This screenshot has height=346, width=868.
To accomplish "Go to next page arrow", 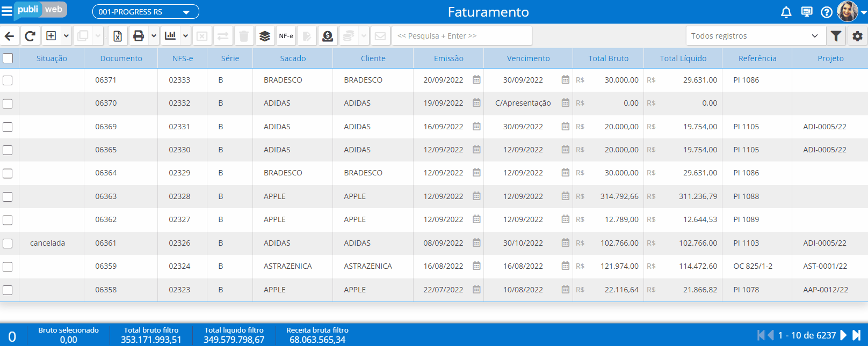I will [x=843, y=335].
